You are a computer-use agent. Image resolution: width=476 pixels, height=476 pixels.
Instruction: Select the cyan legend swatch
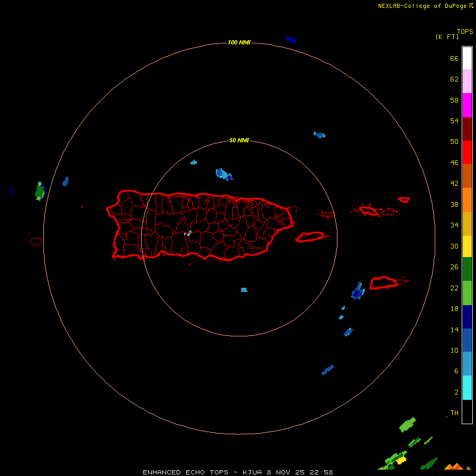pos(467,388)
